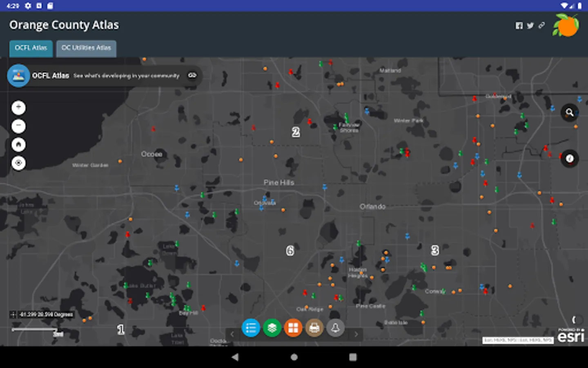Click the esri logo
The width and height of the screenshot is (588, 368).
tap(571, 336)
